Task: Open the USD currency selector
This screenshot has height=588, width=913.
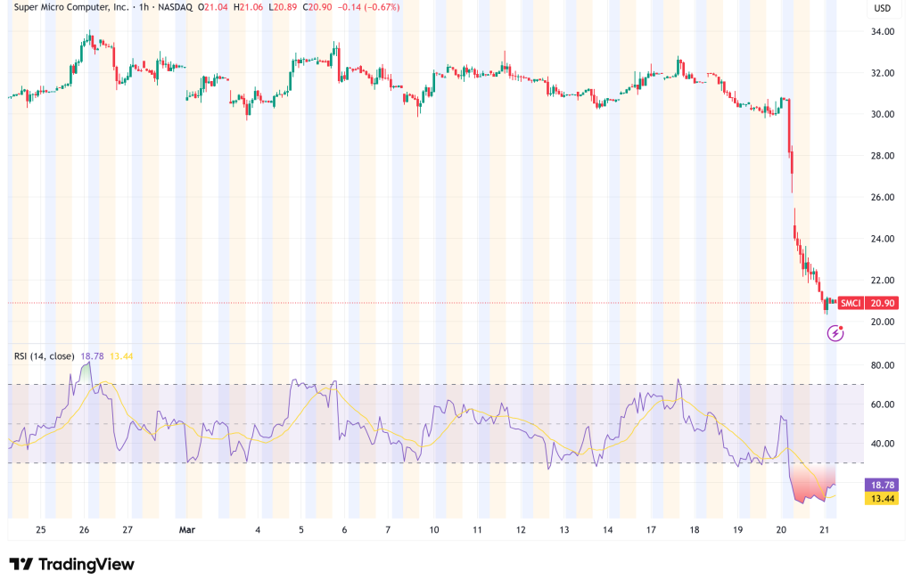Action: 884,9
